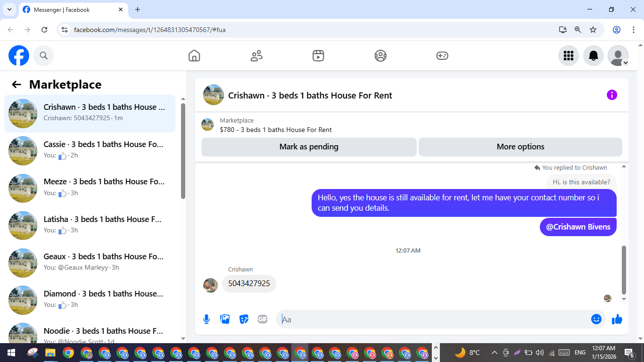
Task: Open the Crishawn conversation in list
Action: click(x=90, y=114)
